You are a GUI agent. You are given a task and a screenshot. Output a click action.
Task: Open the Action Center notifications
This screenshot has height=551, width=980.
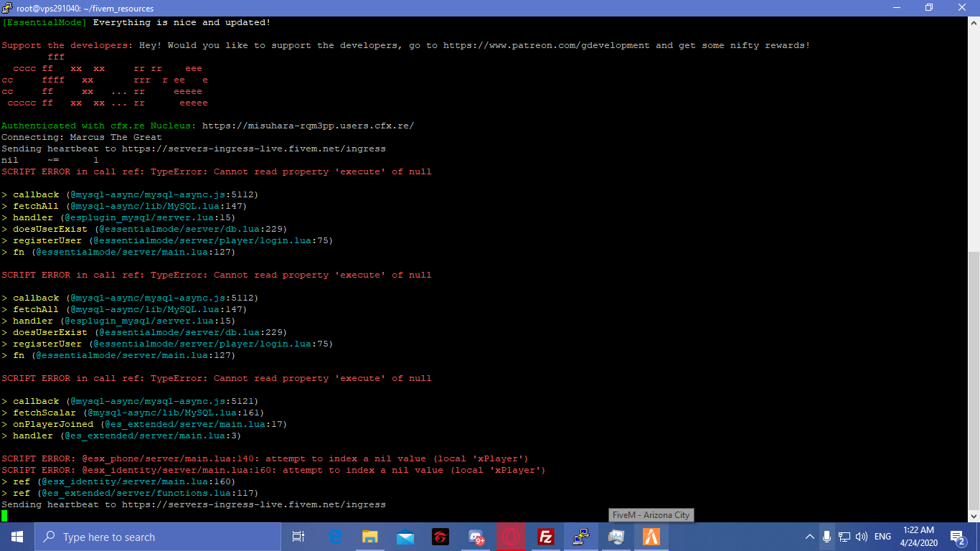click(x=956, y=537)
